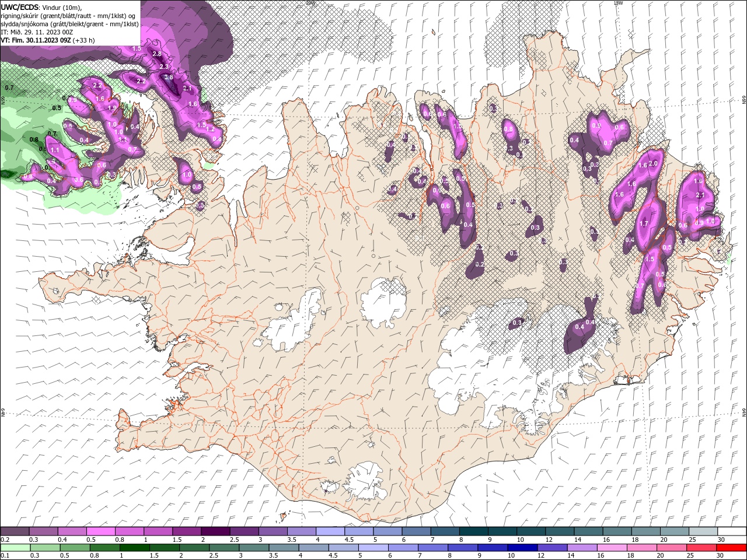Image resolution: width=747 pixels, height=560 pixels.
Task: Click the 2.0 snowfall value in the east
Action: coord(653,164)
